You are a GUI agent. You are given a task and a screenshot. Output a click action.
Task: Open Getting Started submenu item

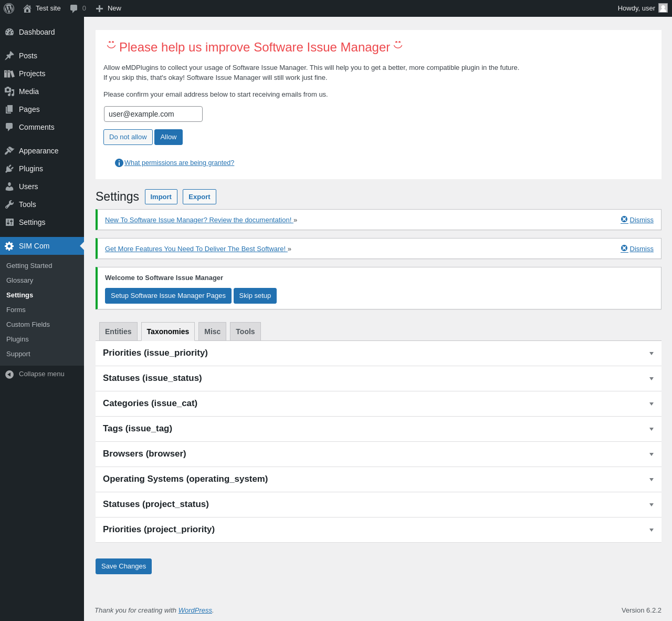pyautogui.click(x=29, y=266)
